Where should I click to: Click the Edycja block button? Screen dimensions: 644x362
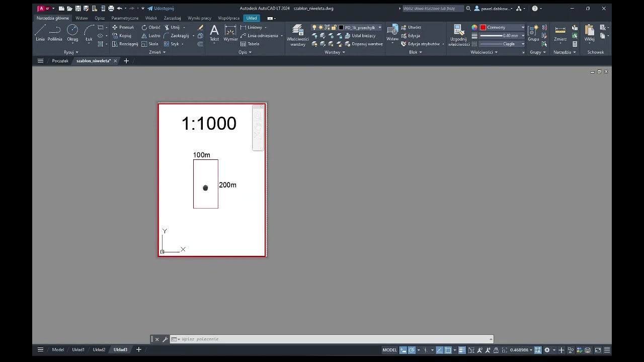tap(411, 36)
